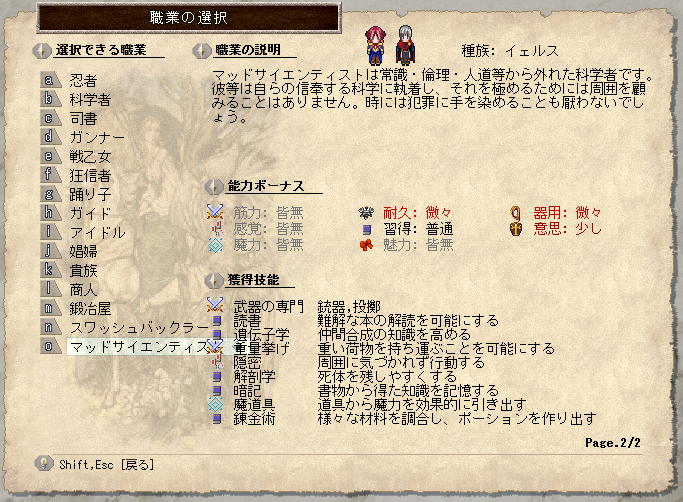This screenshot has width=683, height=502.
Task: Click the 'o' key icon for マッドサイエンティスト
Action: click(x=49, y=346)
